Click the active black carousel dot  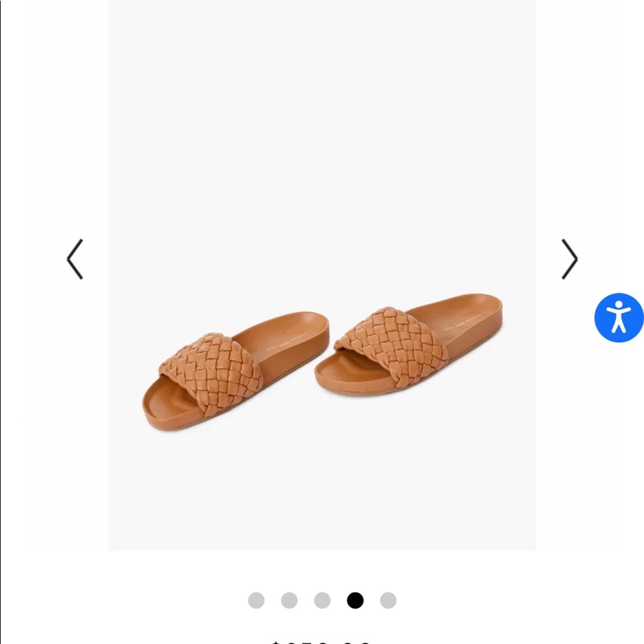click(x=355, y=600)
